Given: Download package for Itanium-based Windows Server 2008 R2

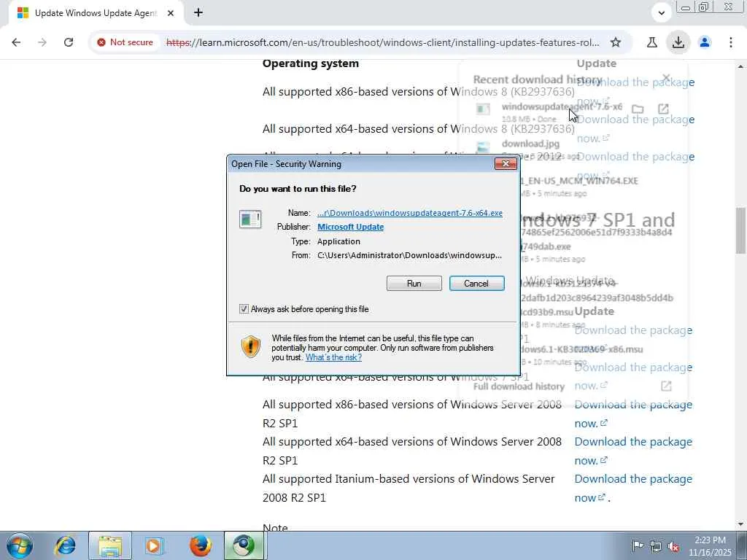Looking at the screenshot, I should (633, 488).
